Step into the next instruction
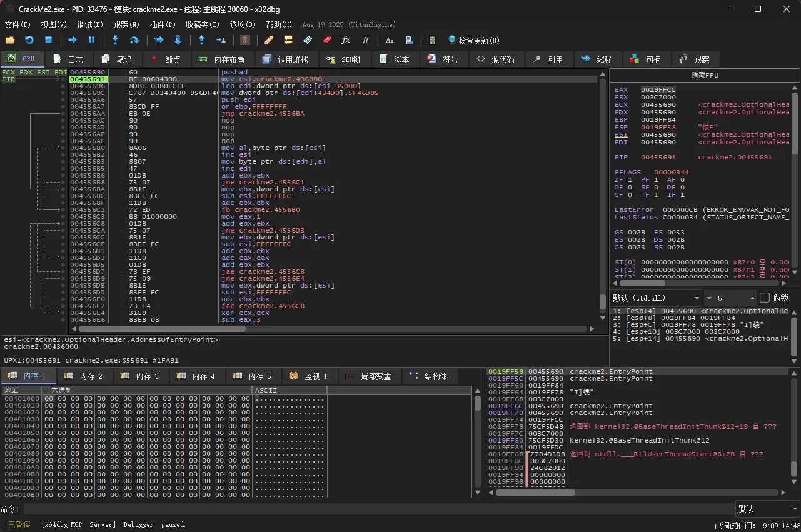This screenshot has height=532, width=801. 115,40
